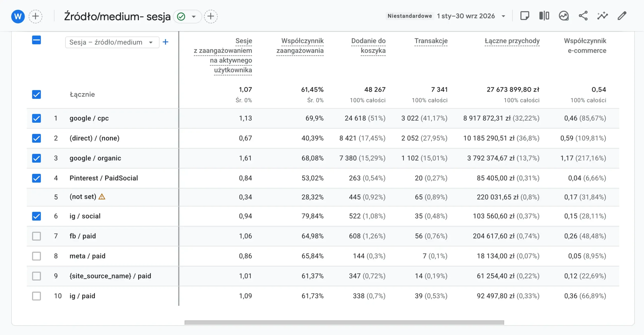Image resolution: width=644 pixels, height=335 pixels.
Task: Add secondary dimension with blue plus
Action: [x=166, y=42]
